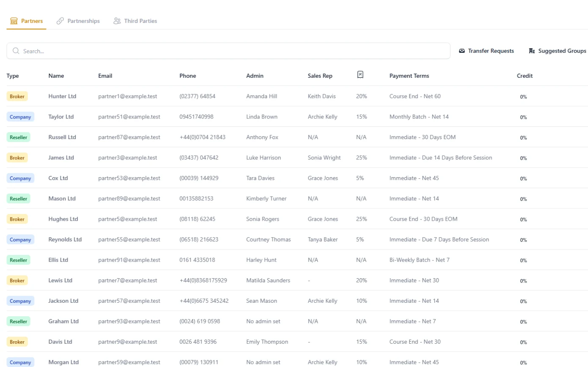The width and height of the screenshot is (588, 367).
Task: Click the 0% credit for Ellis Ltd
Action: (x=524, y=260)
